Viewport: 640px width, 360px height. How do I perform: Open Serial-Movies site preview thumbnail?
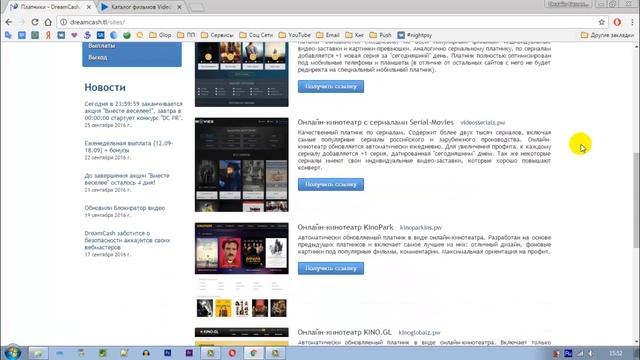click(242, 165)
